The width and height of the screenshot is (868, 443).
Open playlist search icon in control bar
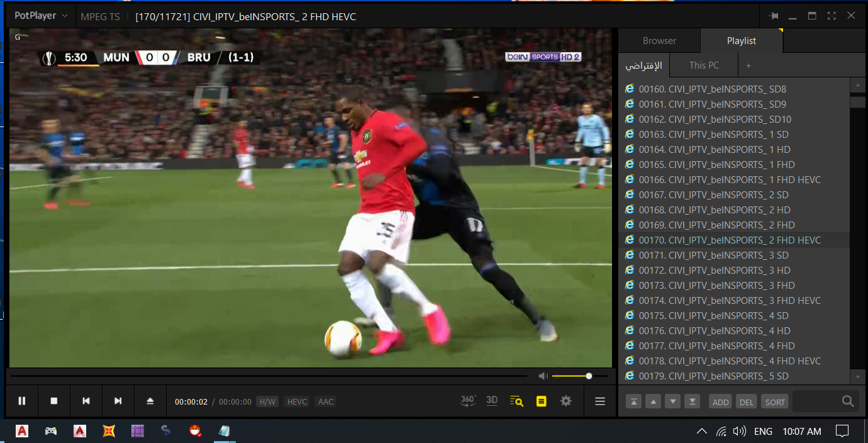pos(516,401)
